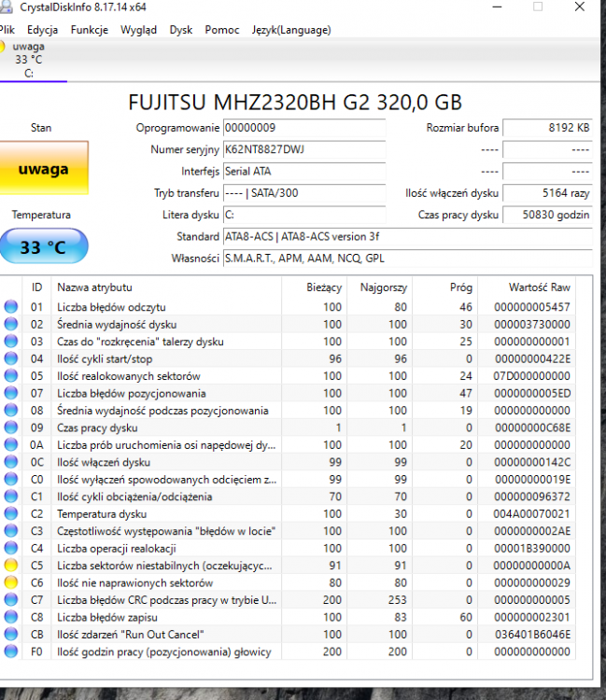
Task: Open the Pomoc menu
Action: point(222,30)
